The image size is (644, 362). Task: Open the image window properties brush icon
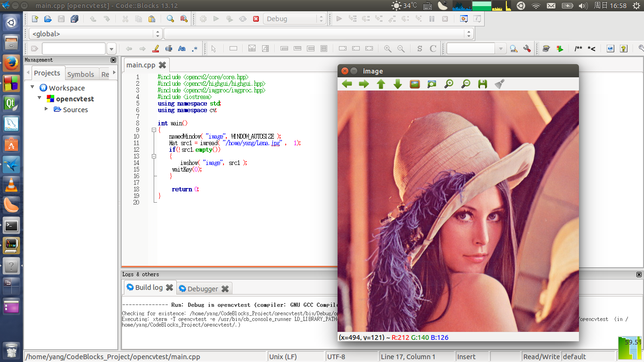(500, 84)
